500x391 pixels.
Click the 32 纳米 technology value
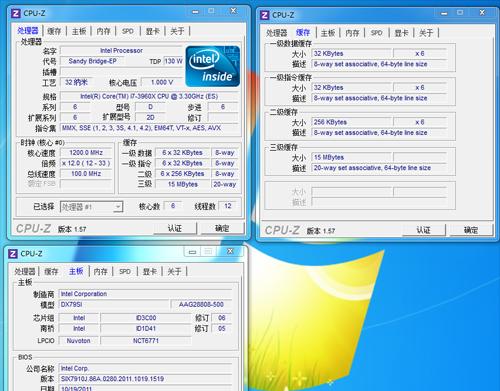pos(76,82)
